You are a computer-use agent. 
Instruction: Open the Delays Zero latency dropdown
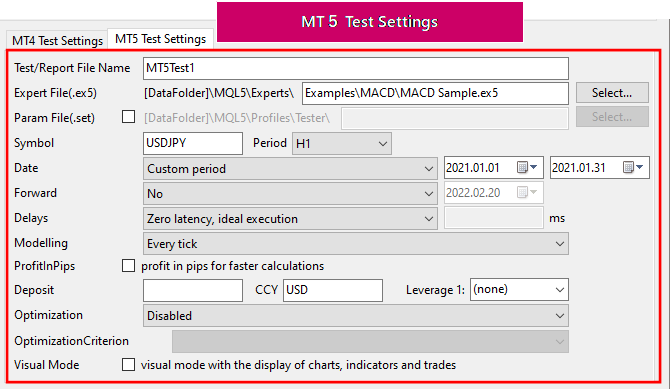290,219
